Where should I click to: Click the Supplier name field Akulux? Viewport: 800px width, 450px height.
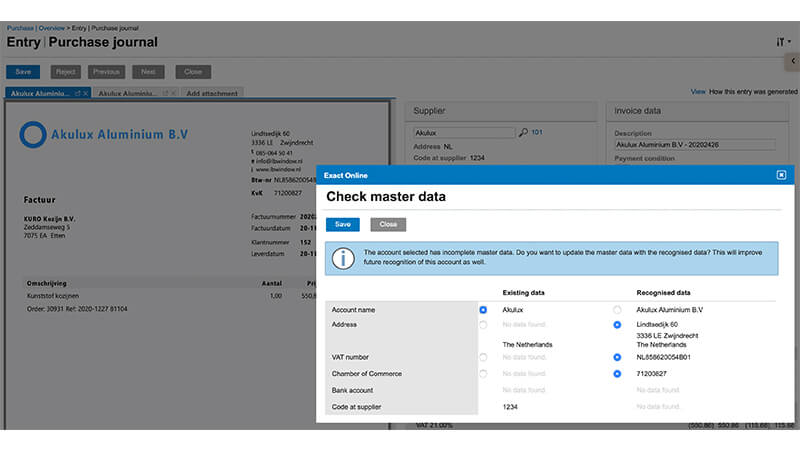tap(464, 133)
